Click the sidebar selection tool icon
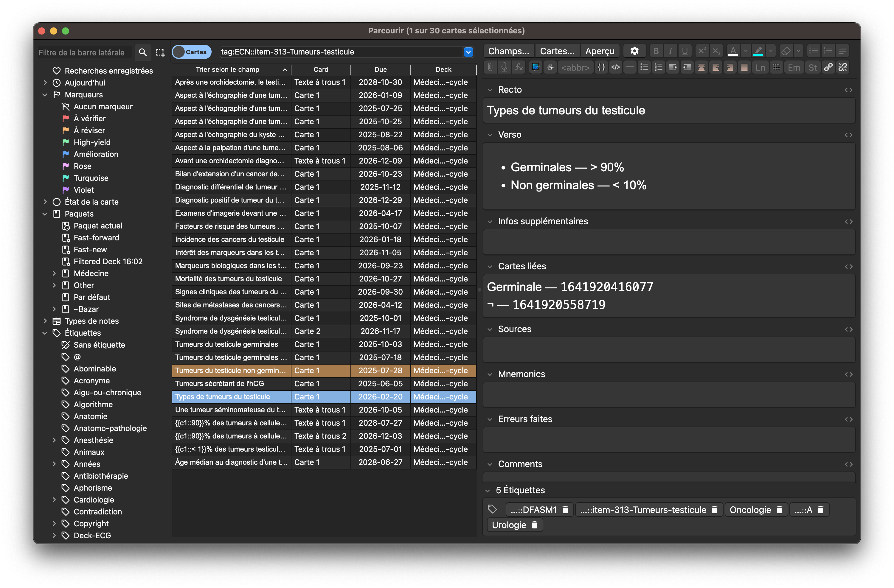 (x=160, y=52)
